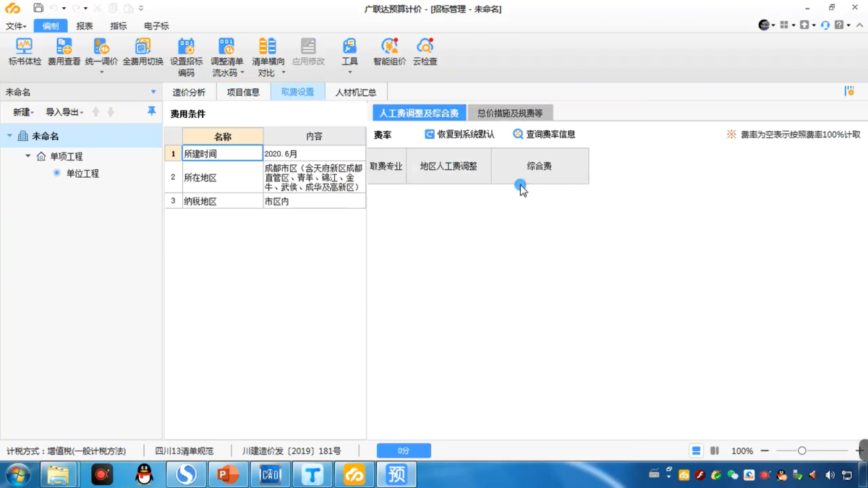This screenshot has height=488, width=868.
Task: Click the 恢复到系统默认 restore icon
Action: [429, 134]
